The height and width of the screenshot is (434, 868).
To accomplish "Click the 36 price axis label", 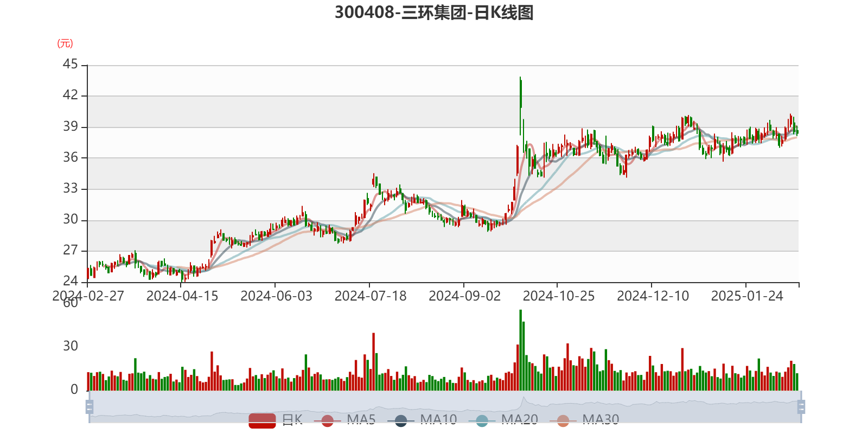I will [x=71, y=158].
